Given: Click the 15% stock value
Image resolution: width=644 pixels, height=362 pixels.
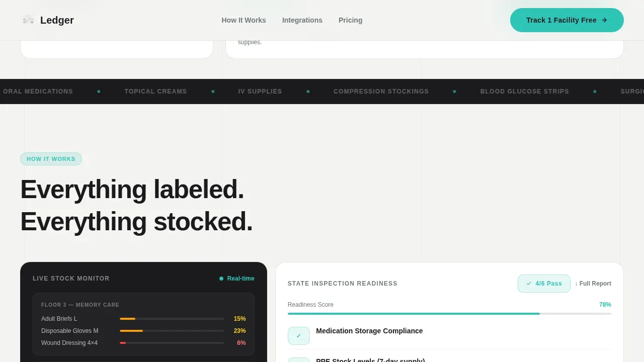Looking at the screenshot, I should point(239,319).
